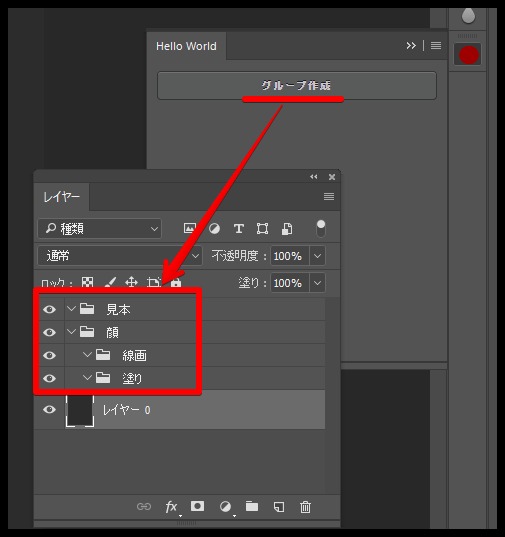This screenshot has height=537, width=505.
Task: Lock position move-arrows icon
Action: 131,282
